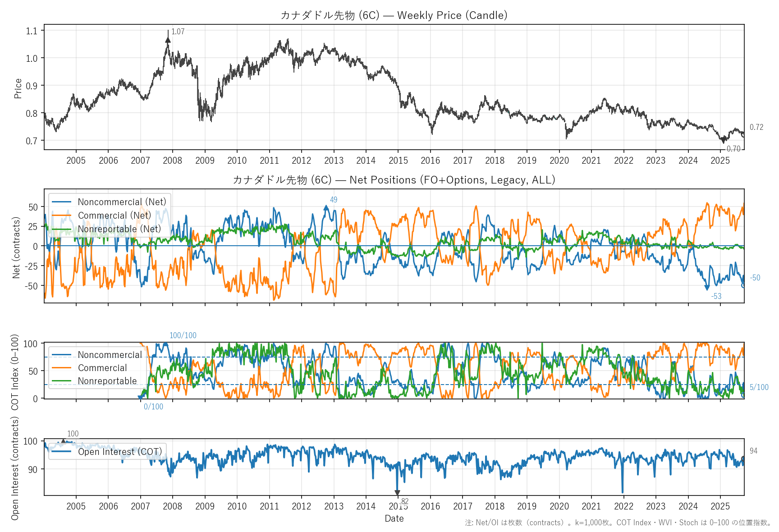Click the 1.07 price peak triangle marker
The height and width of the screenshot is (532, 779).
tap(168, 40)
